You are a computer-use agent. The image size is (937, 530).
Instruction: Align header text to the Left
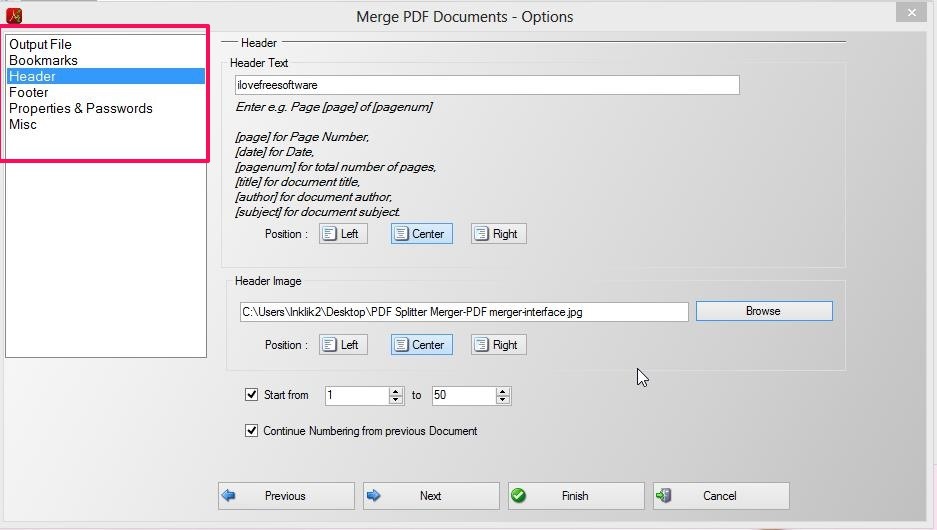(x=343, y=234)
